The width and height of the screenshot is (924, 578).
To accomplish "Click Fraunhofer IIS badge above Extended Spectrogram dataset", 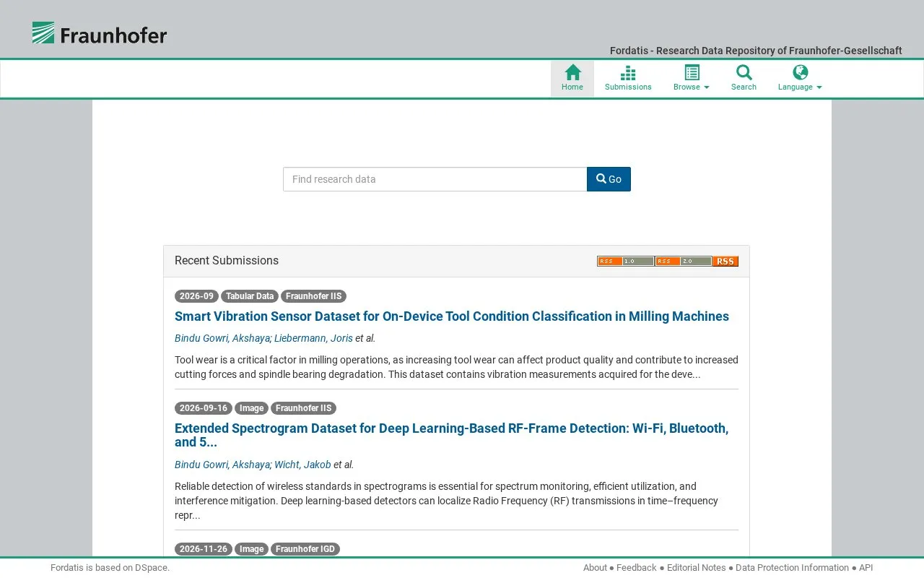I will coord(303,408).
